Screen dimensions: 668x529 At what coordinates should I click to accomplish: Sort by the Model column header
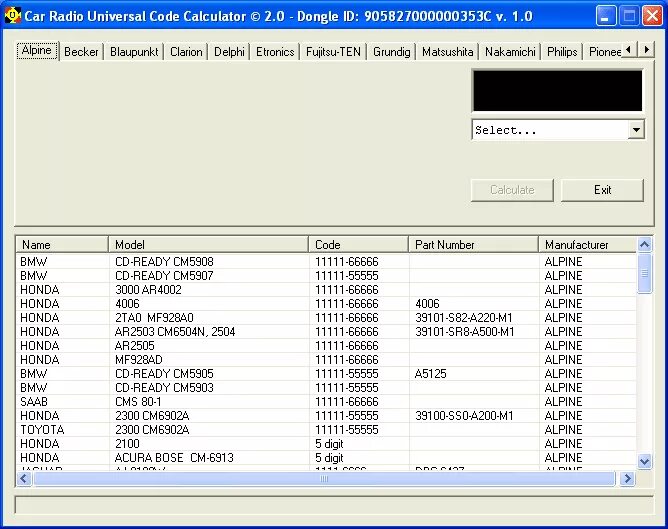click(208, 245)
